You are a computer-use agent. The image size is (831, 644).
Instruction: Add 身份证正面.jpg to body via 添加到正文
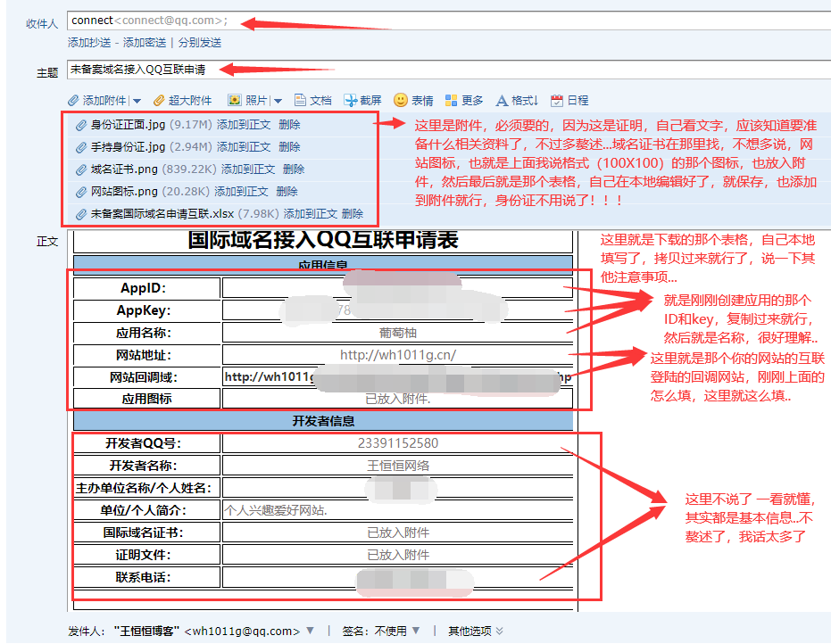click(x=244, y=125)
